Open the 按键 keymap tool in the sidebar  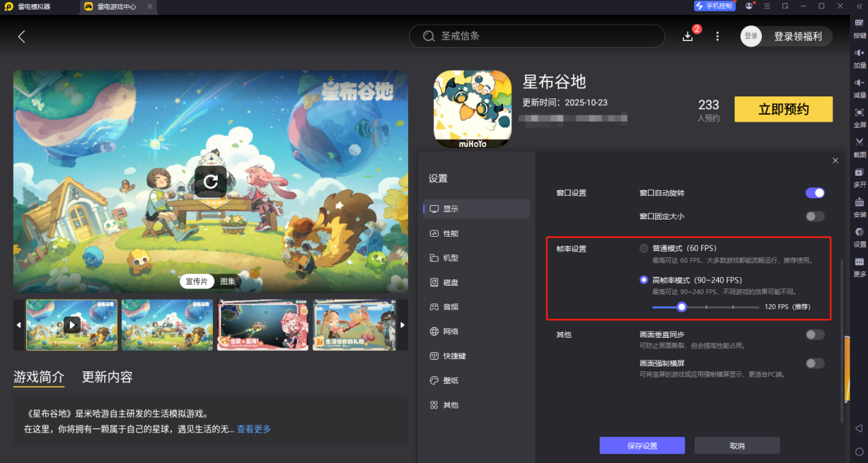coord(859,29)
